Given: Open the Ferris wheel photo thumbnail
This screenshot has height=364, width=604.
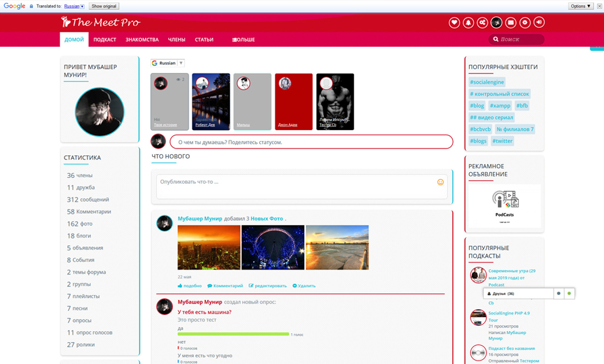Looking at the screenshot, I should coord(272,247).
